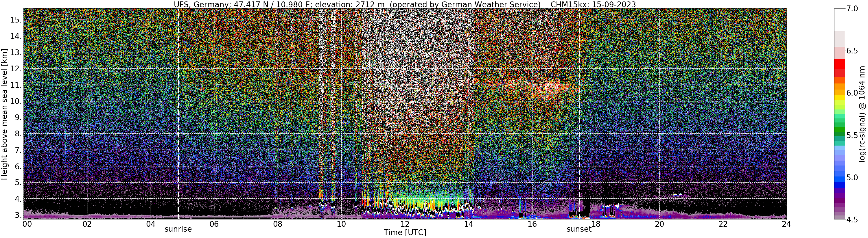Click the y-axis tick label '15.'
This screenshot has height=238, width=868.
click(x=16, y=20)
